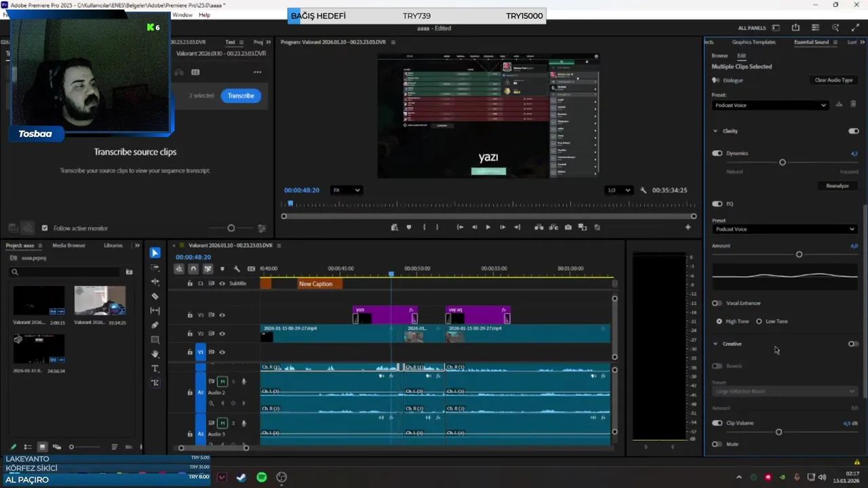Switch to Graphics Templates tab
The width and height of the screenshot is (868, 488).
click(753, 42)
